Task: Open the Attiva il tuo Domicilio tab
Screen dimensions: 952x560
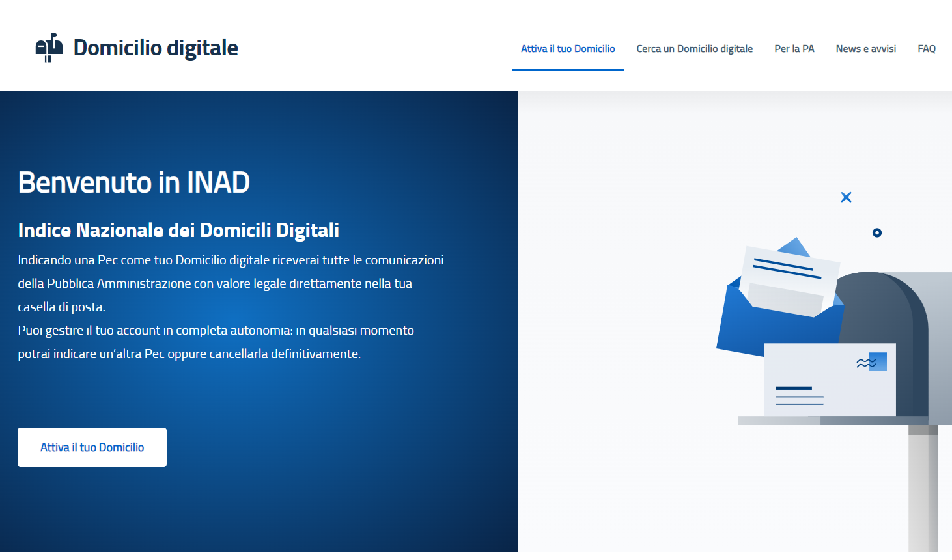Action: (x=568, y=49)
